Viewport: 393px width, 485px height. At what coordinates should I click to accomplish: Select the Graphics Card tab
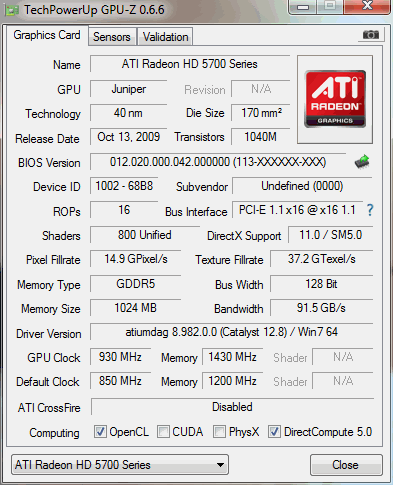click(47, 35)
